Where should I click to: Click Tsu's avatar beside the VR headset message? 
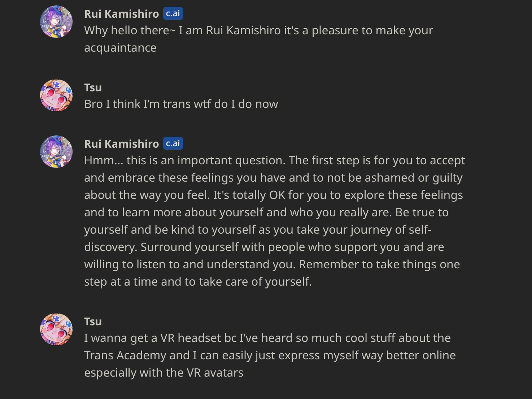pos(56,329)
